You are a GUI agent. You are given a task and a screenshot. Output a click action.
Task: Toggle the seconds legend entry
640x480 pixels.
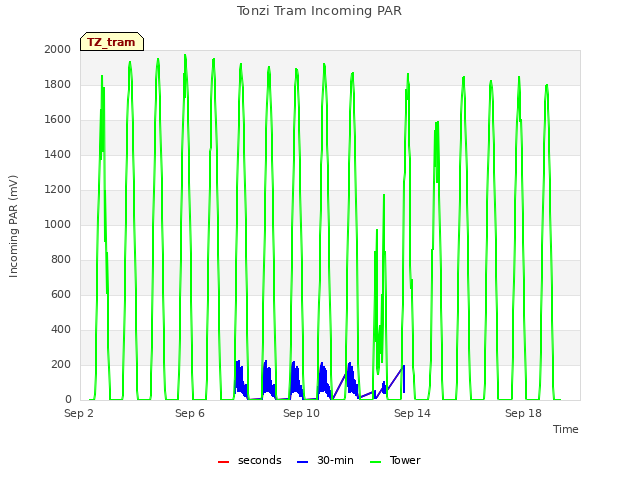pyautogui.click(x=250, y=460)
